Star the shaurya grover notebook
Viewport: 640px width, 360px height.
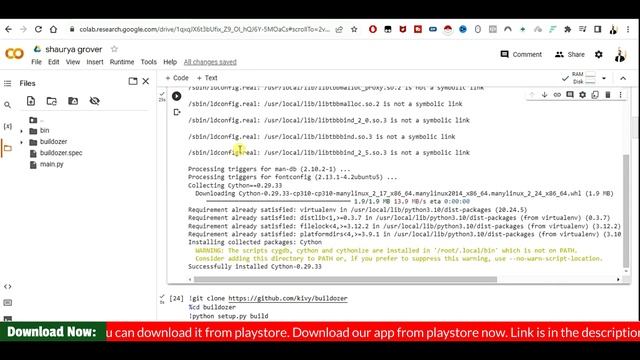pyautogui.click(x=114, y=49)
